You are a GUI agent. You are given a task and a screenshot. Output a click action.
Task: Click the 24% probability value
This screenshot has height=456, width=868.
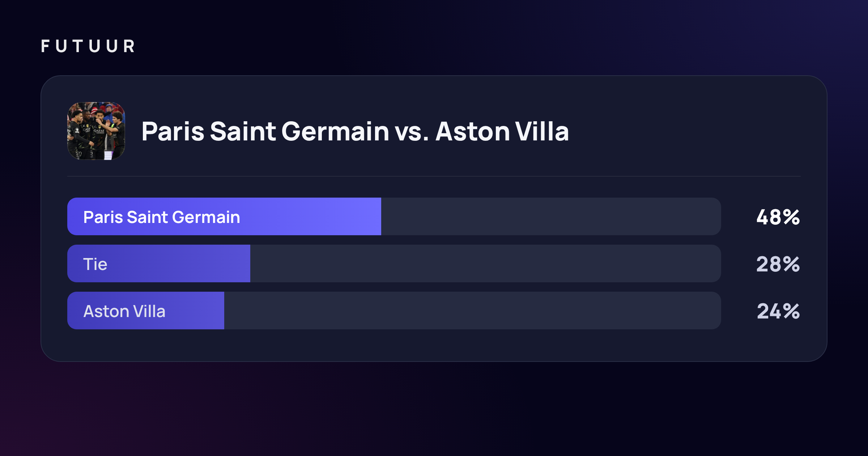point(778,311)
